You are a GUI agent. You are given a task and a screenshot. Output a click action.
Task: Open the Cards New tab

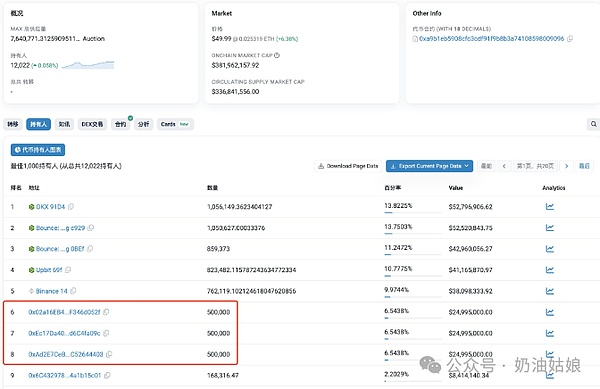tap(175, 124)
